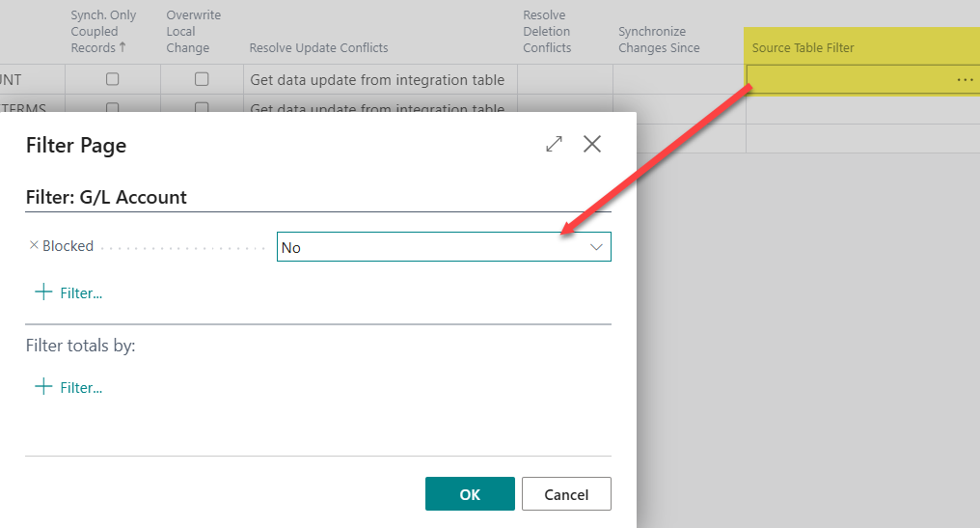This screenshot has width=980, height=528.
Task: Click the Resolve Update Conflicts column header
Action: [318, 47]
